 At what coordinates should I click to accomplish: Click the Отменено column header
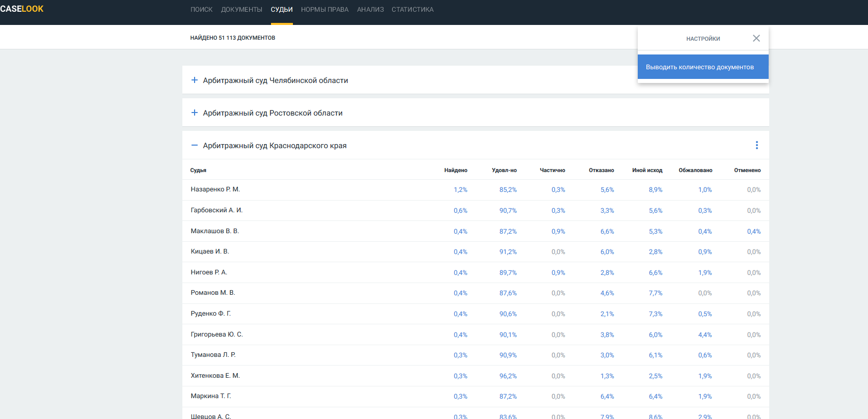tap(747, 170)
